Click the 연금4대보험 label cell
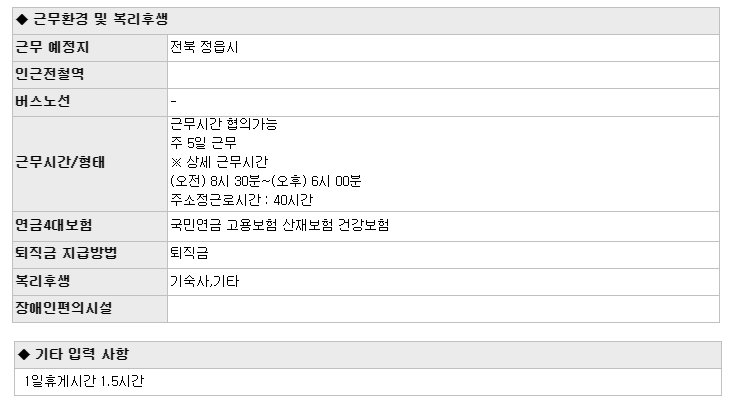Image resolution: width=732 pixels, height=411 pixels. [x=90, y=227]
